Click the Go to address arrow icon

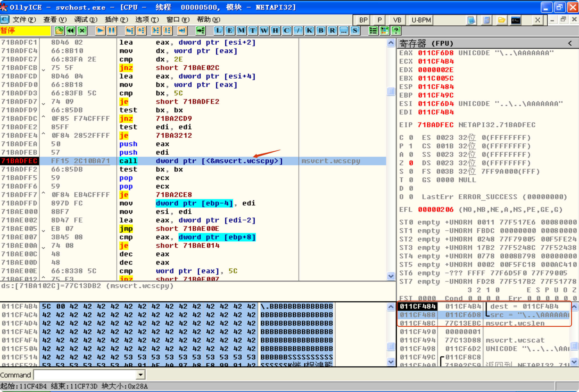200,31
